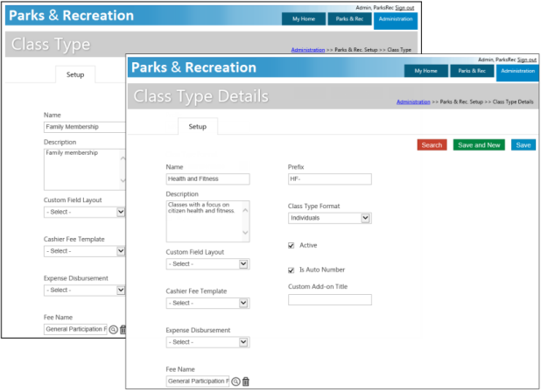Click magnifier icon in back Class Type window
The width and height of the screenshot is (541, 392).
113,330
